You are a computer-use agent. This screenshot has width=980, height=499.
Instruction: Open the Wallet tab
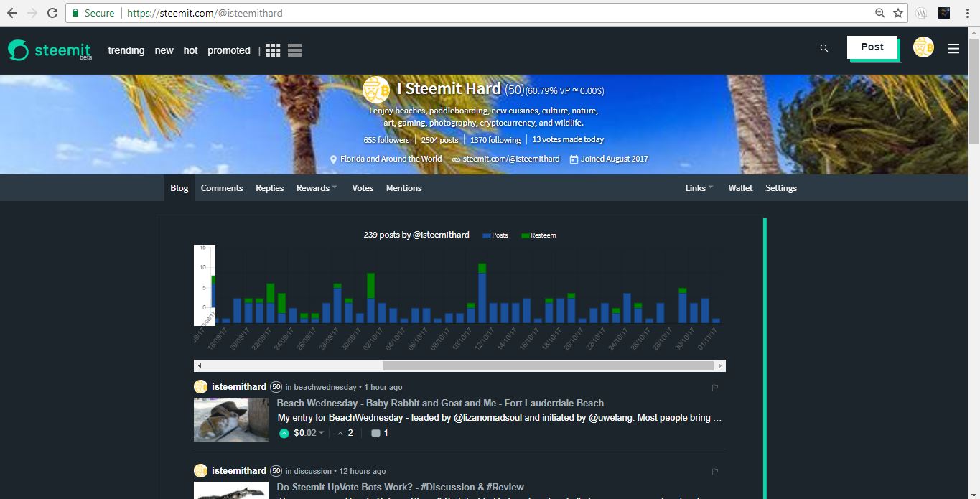click(740, 188)
